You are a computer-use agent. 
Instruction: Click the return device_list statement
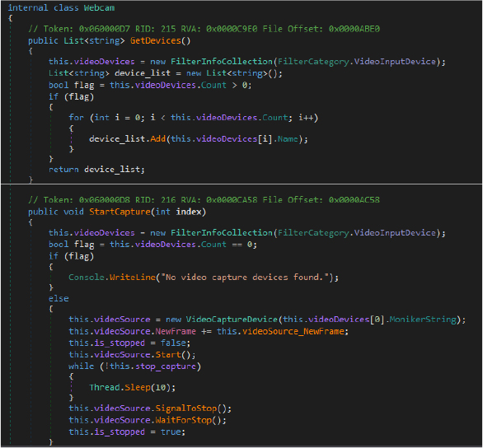[x=96, y=170]
